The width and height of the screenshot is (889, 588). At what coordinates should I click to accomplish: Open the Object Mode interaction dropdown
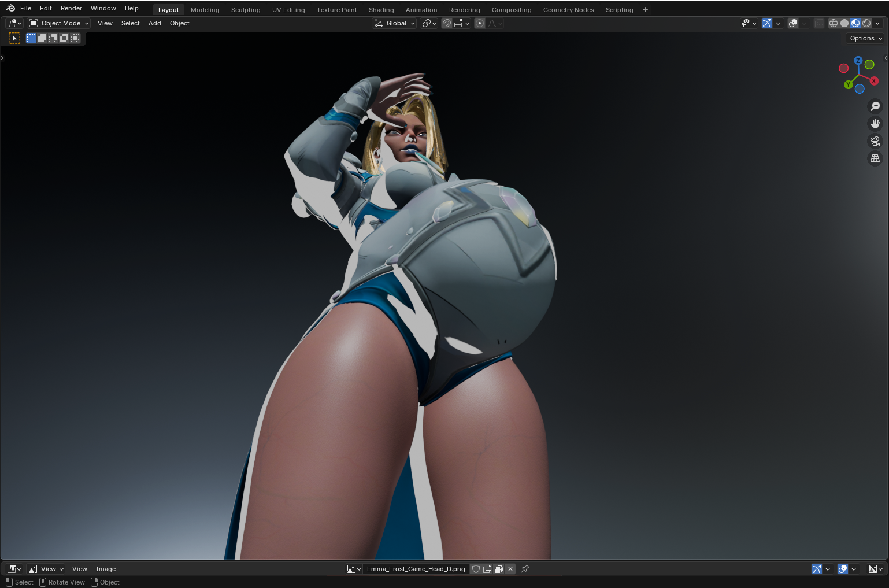59,23
